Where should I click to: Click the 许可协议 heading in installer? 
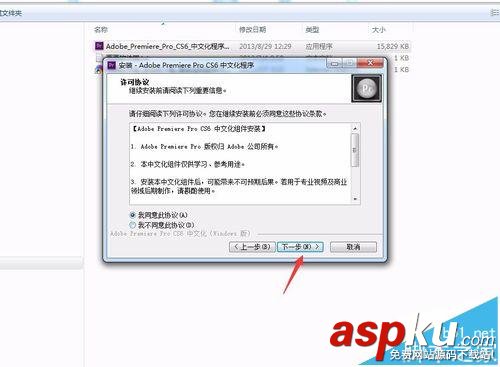tap(135, 82)
